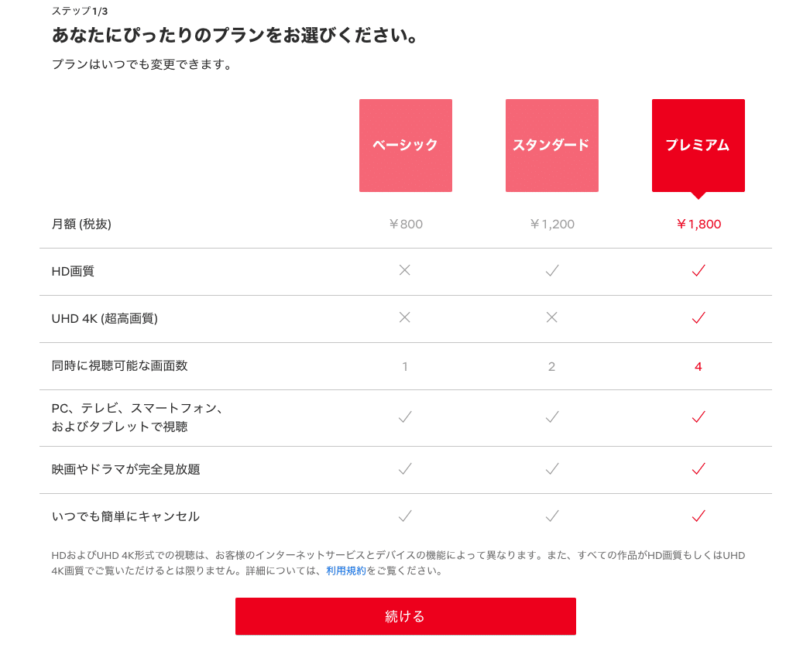Click the device viewing checkmark under スタンダード
Image resolution: width=810 pixels, height=672 pixels.
(x=552, y=417)
